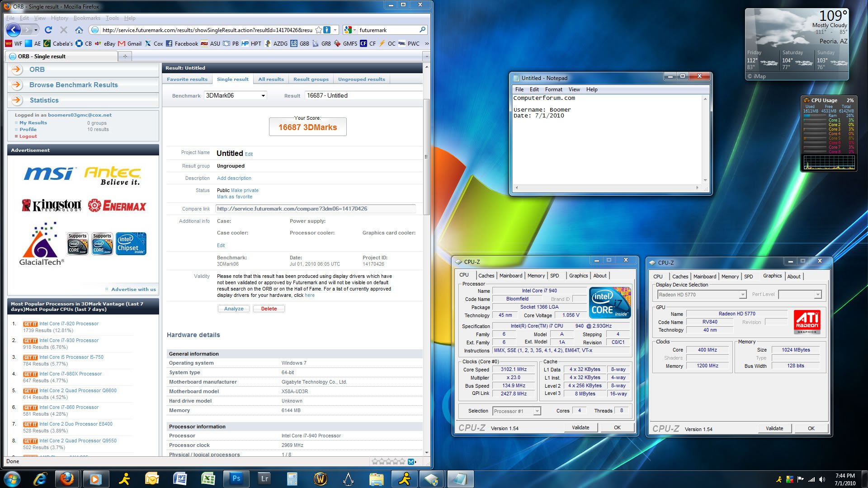Open the Mainboard tab in left CPU-Z
Viewport: 868px width, 488px height.
tap(511, 276)
